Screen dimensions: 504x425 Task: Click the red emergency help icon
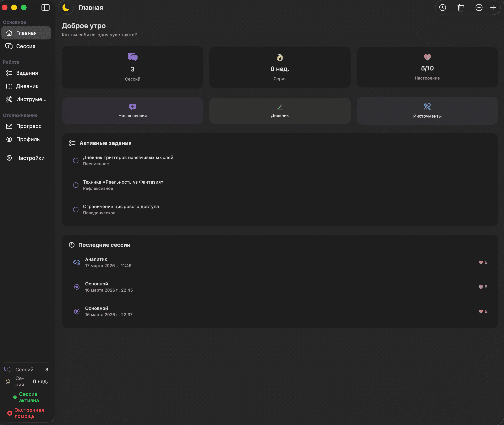tap(10, 413)
